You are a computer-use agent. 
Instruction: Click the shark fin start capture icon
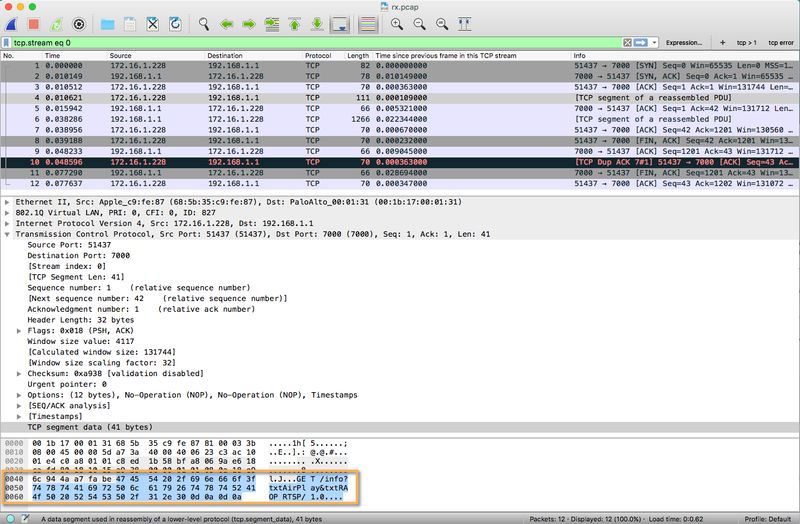point(10,22)
